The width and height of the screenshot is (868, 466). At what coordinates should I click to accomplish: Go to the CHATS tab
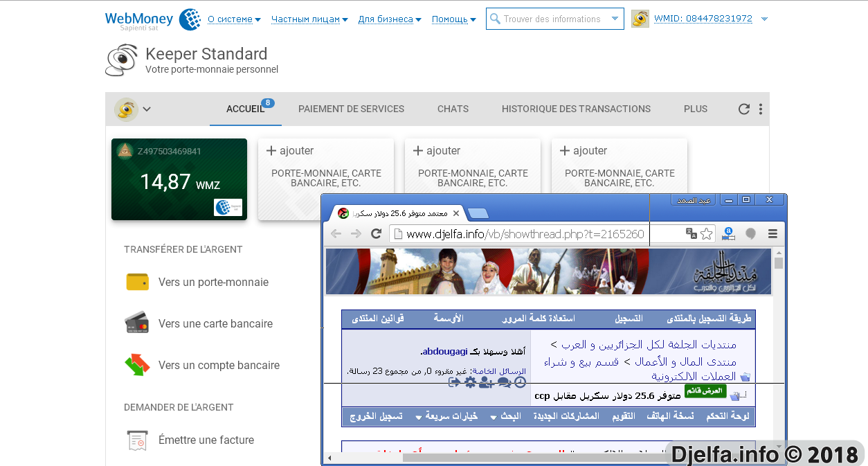[453, 109]
